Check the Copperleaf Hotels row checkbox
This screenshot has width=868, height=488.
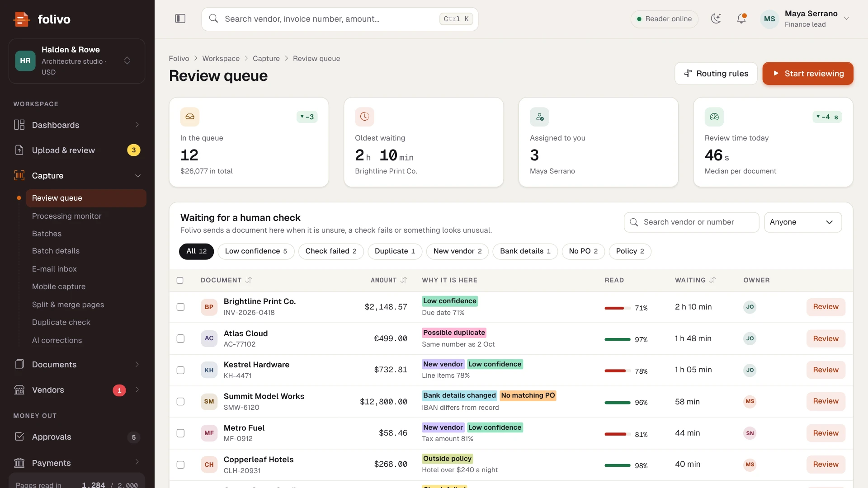coord(180,465)
